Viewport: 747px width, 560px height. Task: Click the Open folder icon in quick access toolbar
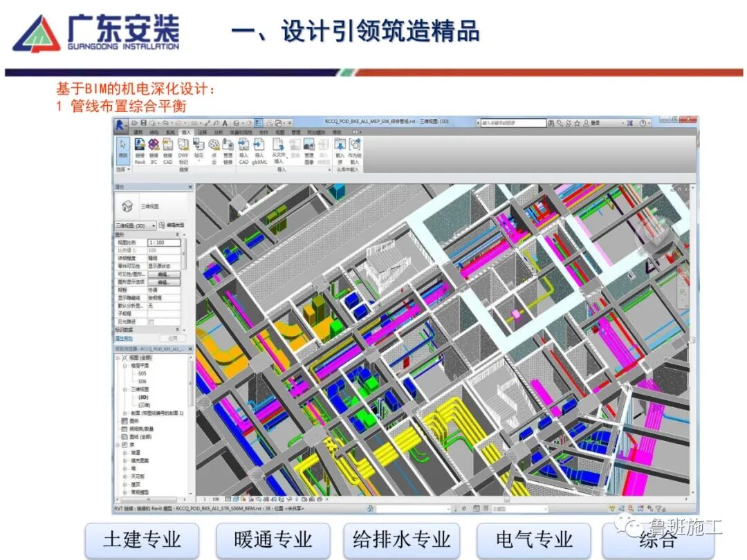click(136, 123)
